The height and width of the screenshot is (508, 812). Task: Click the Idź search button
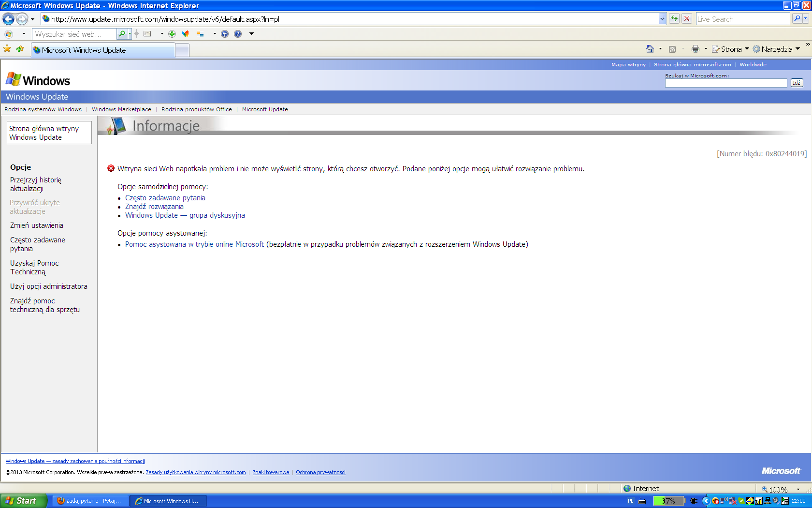point(797,83)
